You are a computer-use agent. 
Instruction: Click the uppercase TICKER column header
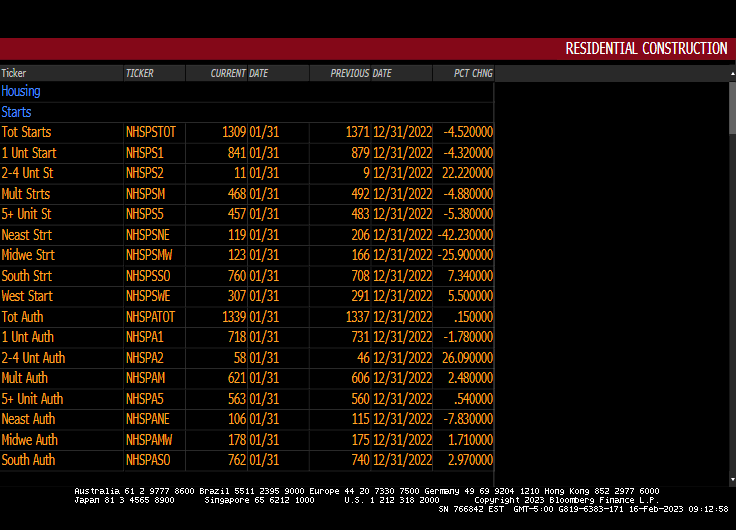tap(140, 73)
